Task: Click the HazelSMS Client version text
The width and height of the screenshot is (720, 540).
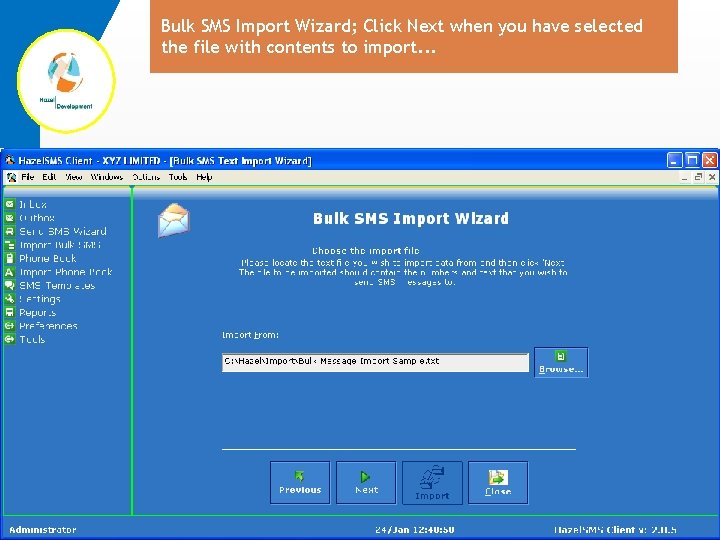Action: pyautogui.click(x=615, y=529)
